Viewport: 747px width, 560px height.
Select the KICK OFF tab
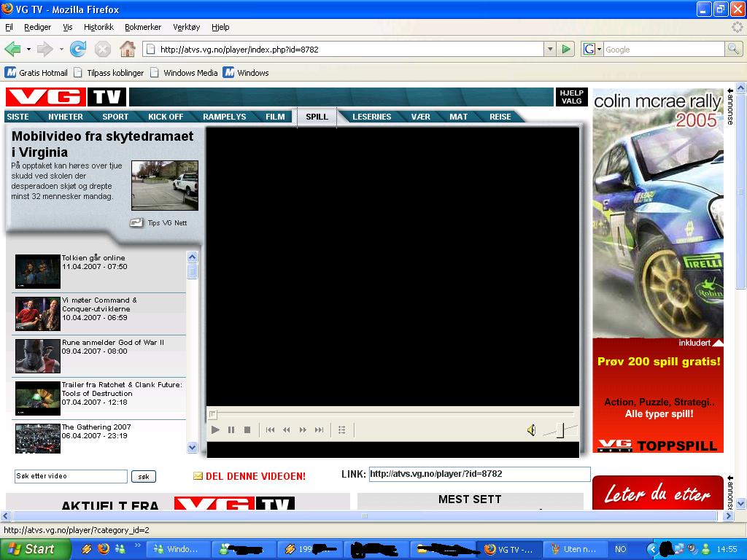click(x=166, y=117)
